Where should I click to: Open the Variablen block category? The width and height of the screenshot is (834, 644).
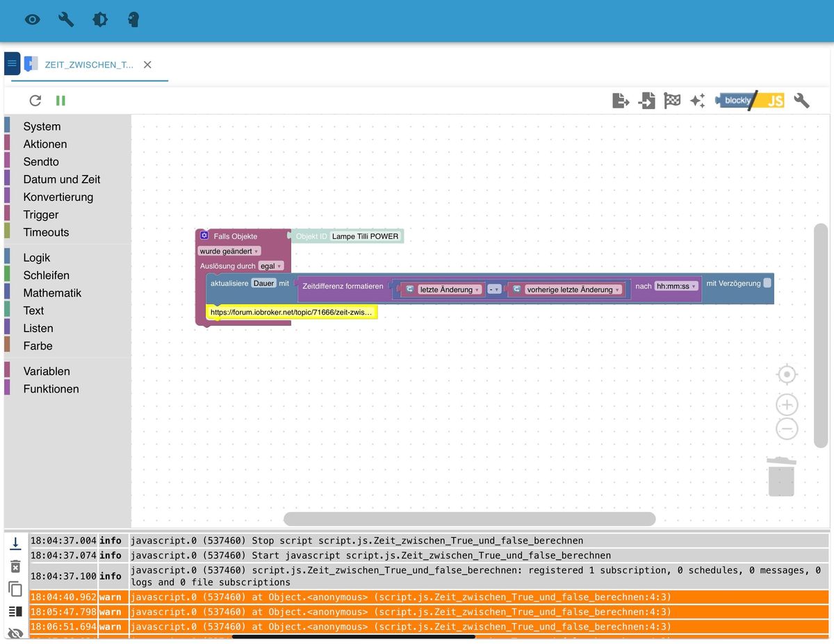(47, 371)
